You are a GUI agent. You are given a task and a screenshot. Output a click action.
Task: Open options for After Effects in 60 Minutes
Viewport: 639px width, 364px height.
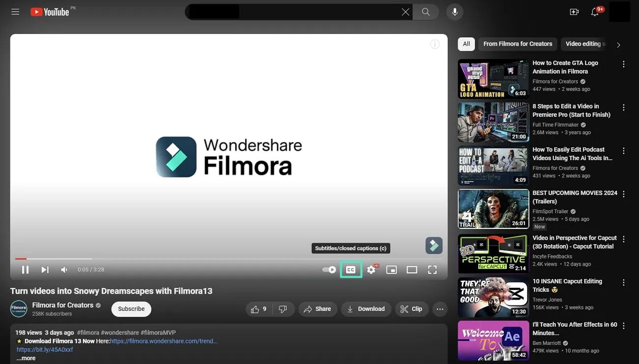[x=623, y=326]
